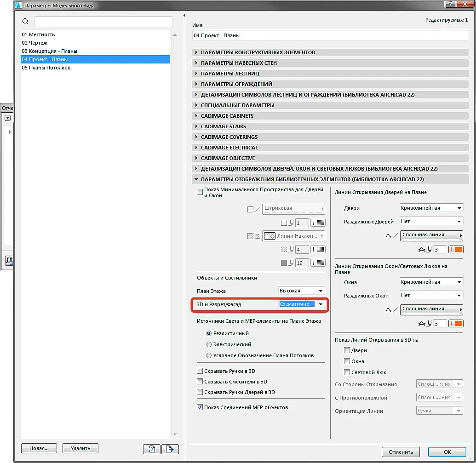Click the dropdown arrow icon in the background window
Viewport: 476px width, 463px height.
8,118
